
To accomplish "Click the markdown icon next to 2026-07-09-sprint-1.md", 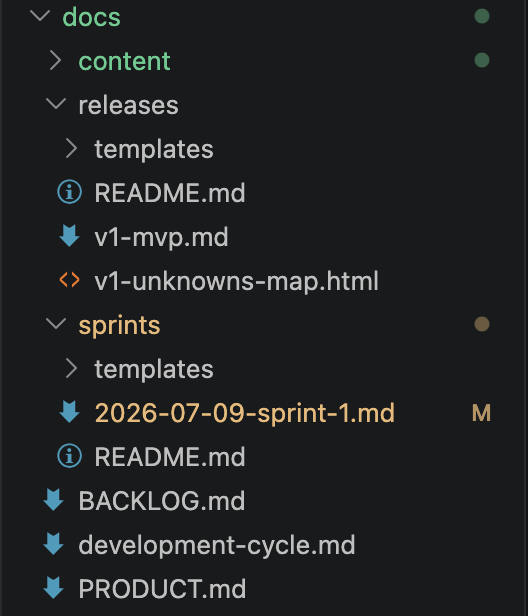I will point(70,412).
